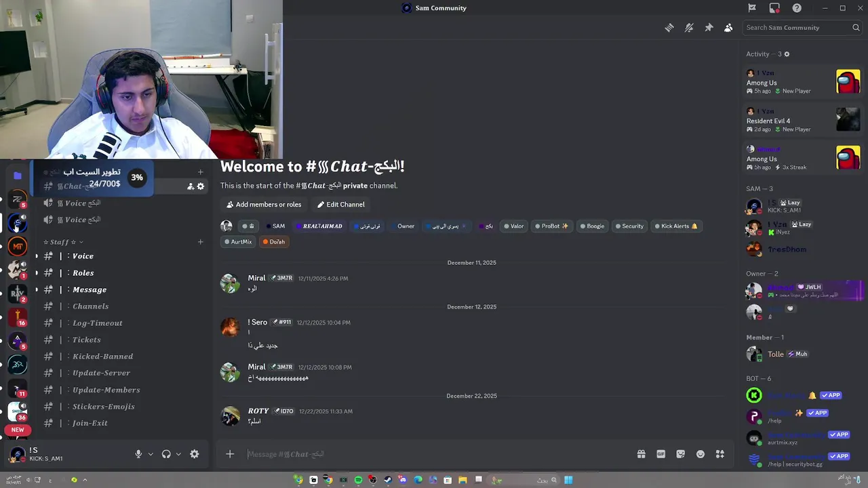Toggle channel notification mute bell icon
This screenshot has height=488, width=868.
(689, 28)
